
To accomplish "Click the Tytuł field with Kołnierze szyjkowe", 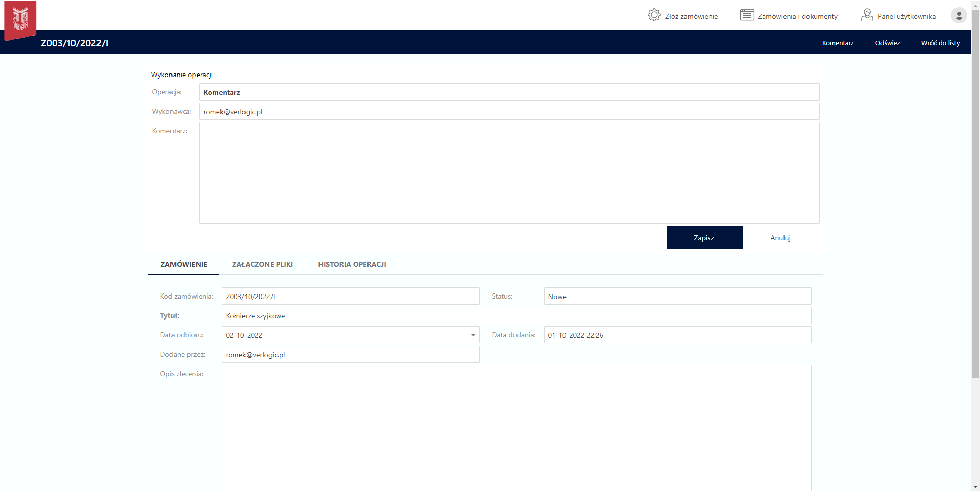I will (x=516, y=316).
